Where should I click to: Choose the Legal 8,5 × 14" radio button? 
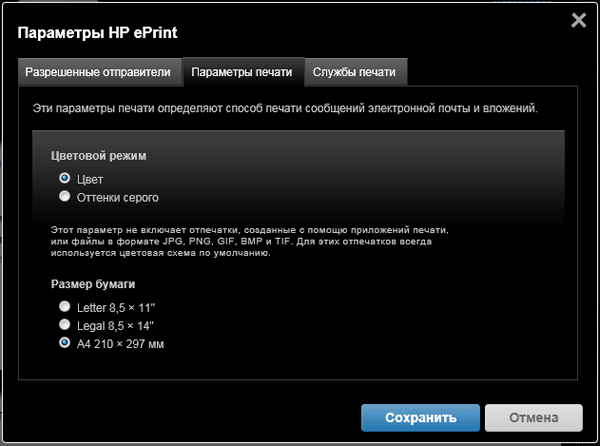tap(65, 325)
